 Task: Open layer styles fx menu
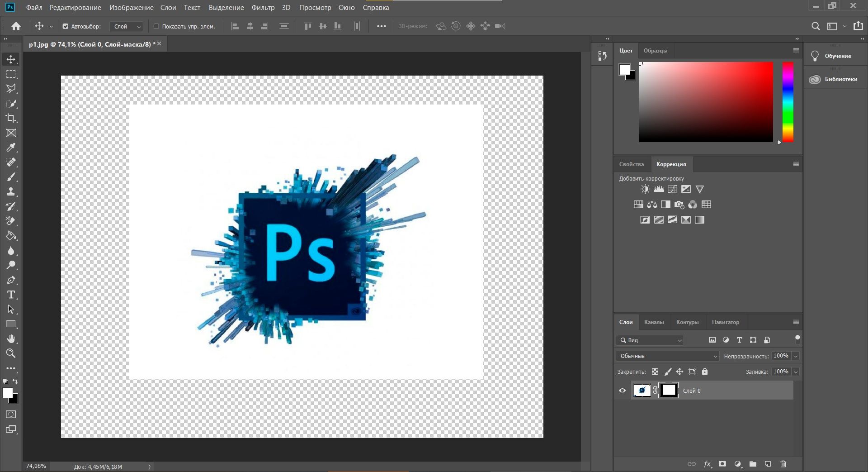[x=708, y=464]
